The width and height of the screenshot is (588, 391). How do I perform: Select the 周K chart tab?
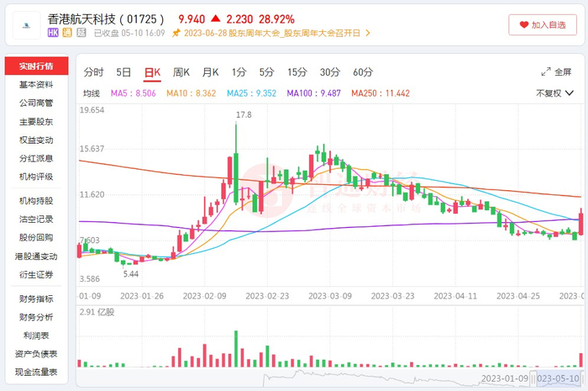(181, 71)
